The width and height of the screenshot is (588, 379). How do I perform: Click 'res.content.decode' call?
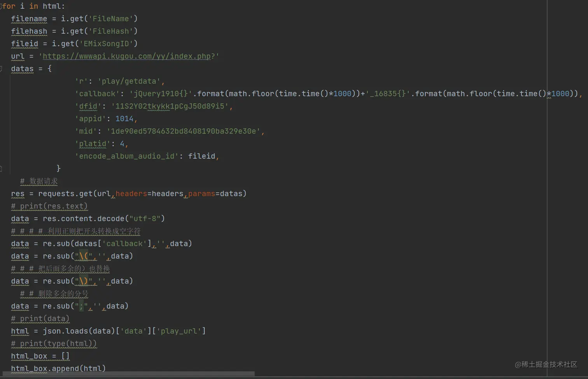[x=84, y=219]
